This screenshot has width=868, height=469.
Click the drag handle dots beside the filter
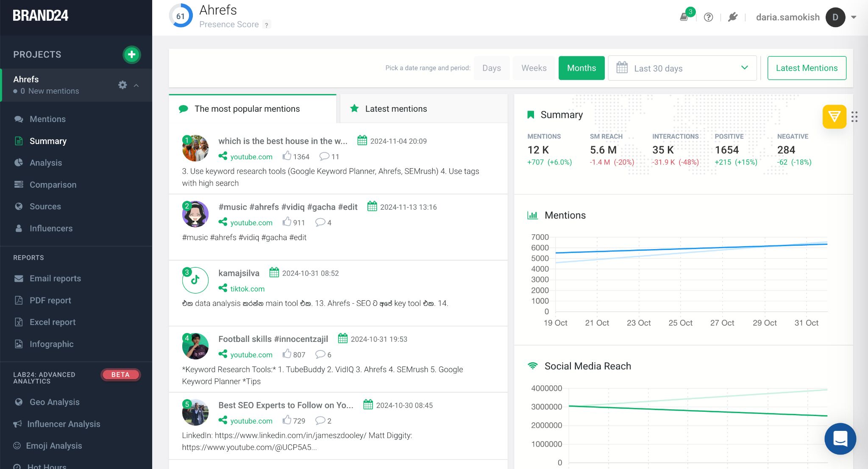(x=854, y=117)
